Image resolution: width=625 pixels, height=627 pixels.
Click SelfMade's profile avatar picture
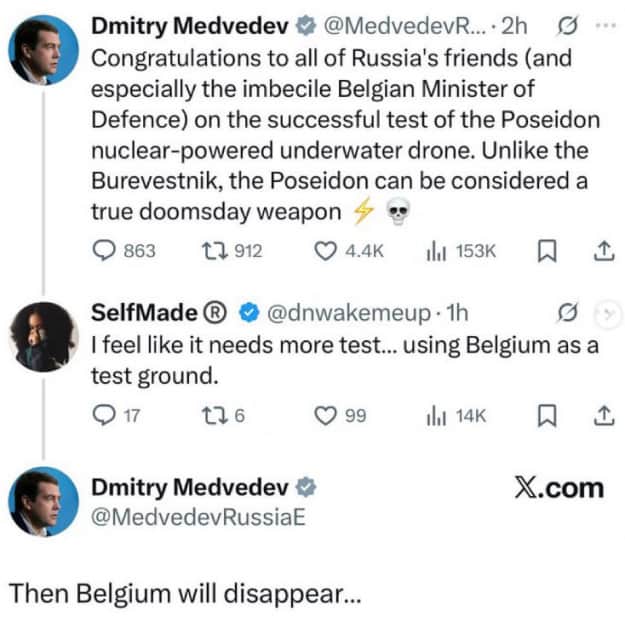41,336
